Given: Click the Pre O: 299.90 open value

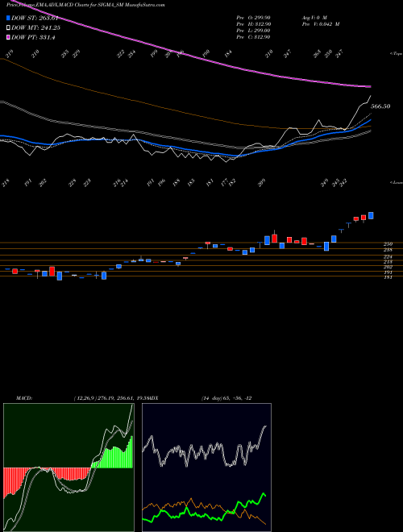Looking at the screenshot, I should 253,17.
